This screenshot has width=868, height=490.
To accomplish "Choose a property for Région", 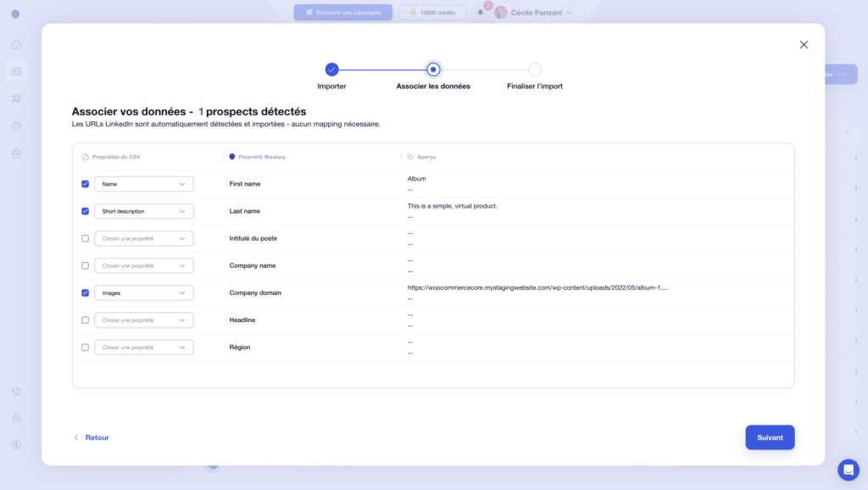I will (x=144, y=347).
